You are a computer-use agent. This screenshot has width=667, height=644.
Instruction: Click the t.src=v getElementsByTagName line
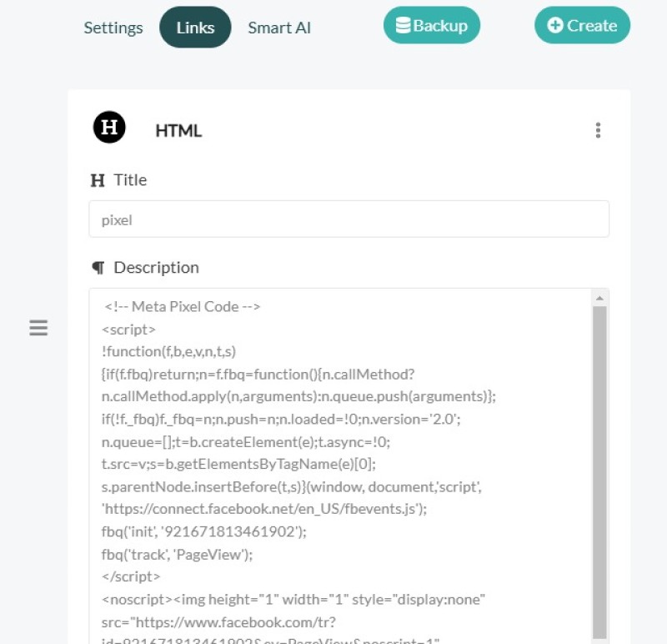click(238, 464)
